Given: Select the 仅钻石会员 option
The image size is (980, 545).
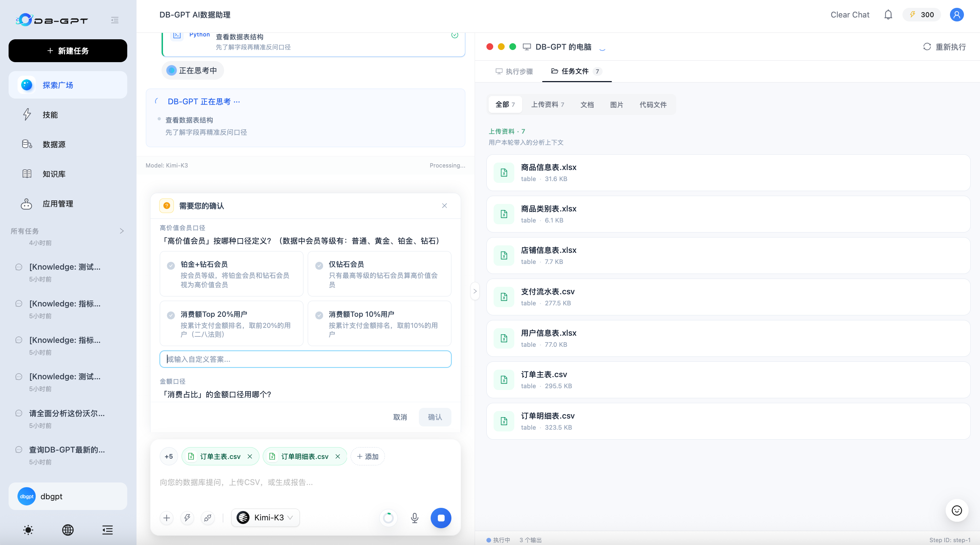Looking at the screenshot, I should 379,274.
